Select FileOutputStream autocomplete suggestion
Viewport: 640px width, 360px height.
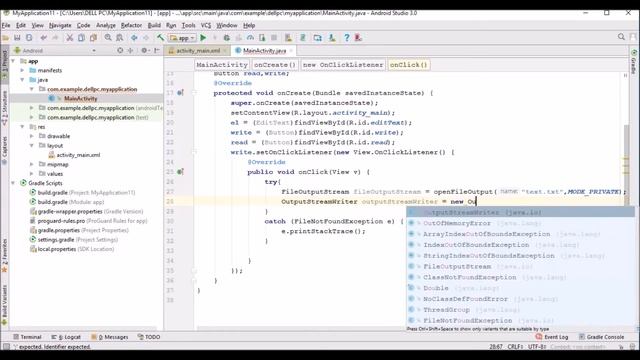(x=520, y=267)
